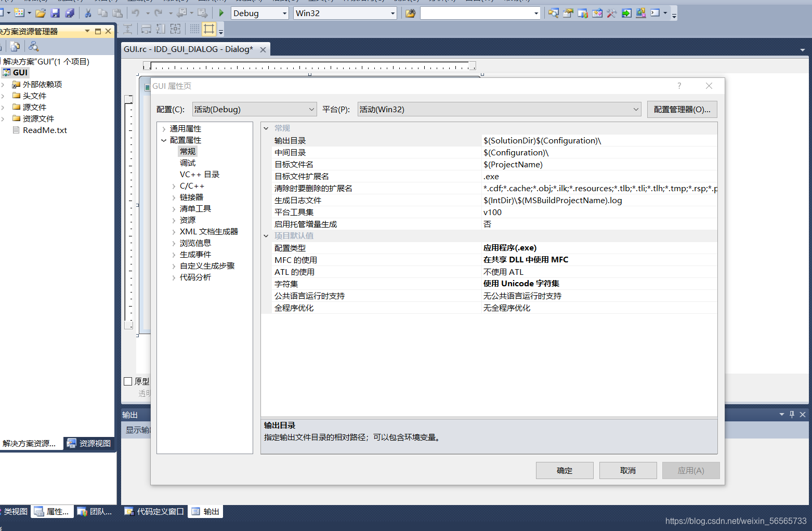Open the Toolbox hammer-wrench icon
Viewport: 812px width, 531px height.
tap(612, 13)
